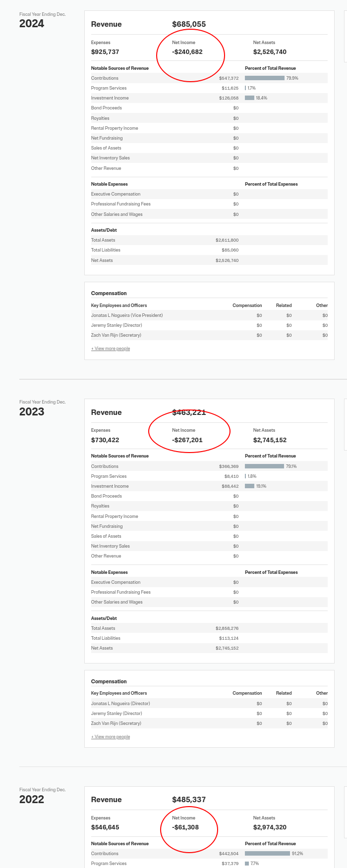Click 2023 revenue total $463,221
Viewport: 347px width, 868px height.
click(x=189, y=412)
